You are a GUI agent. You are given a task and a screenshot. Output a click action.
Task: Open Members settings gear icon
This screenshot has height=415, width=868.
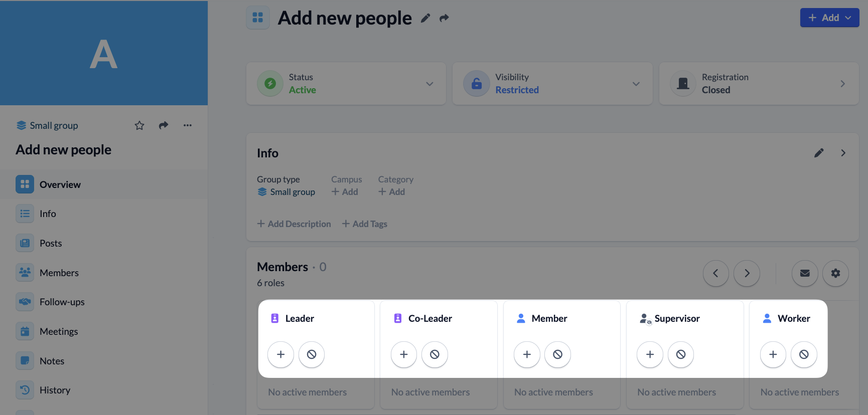click(x=835, y=273)
